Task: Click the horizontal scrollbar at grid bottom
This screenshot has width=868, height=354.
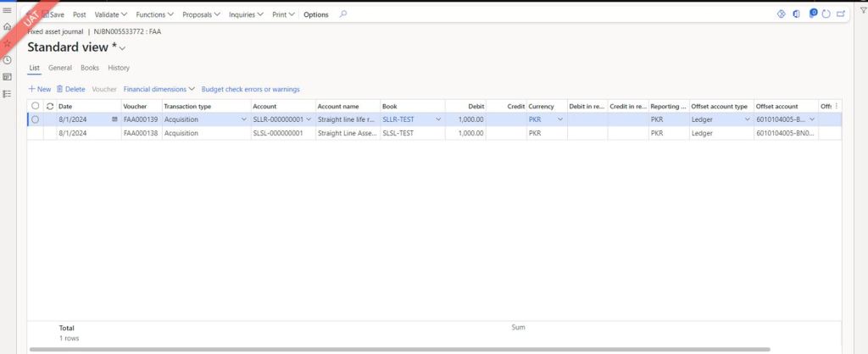Action: [398, 349]
